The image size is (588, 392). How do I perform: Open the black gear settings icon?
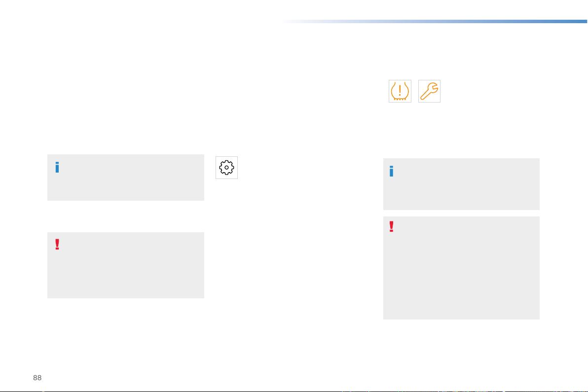226,168
